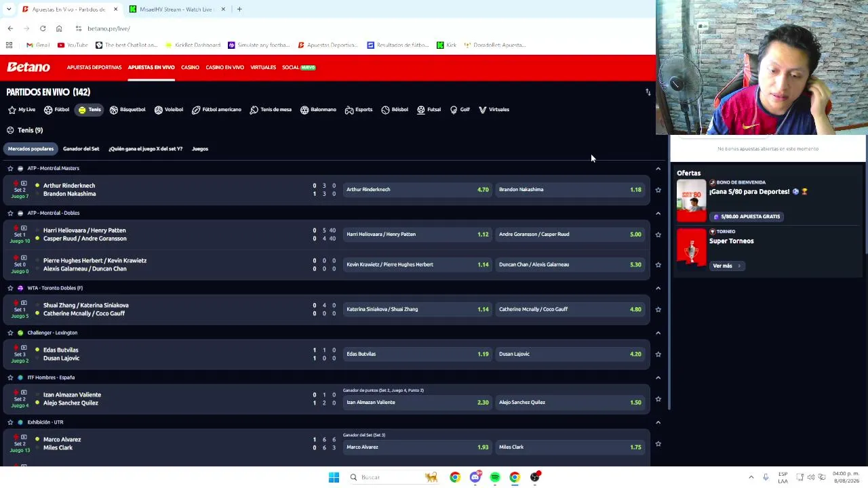Open Virtuales in top navigation
This screenshot has width=868, height=488.
[263, 67]
